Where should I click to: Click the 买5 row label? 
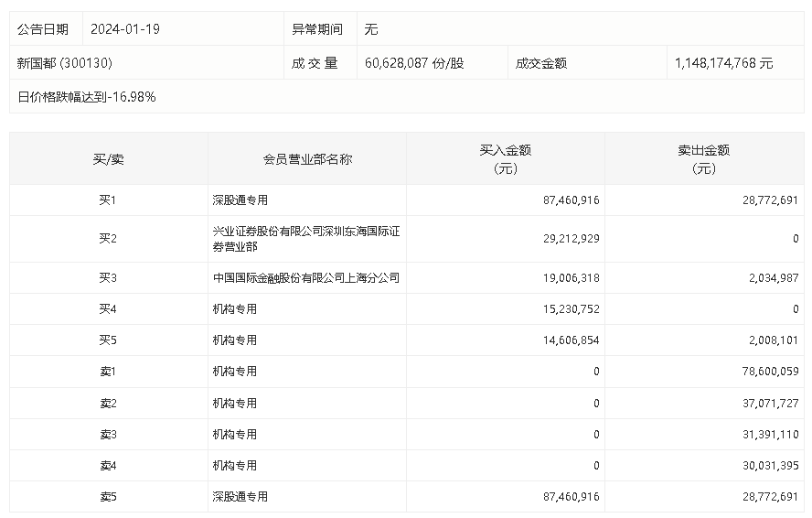tap(109, 340)
